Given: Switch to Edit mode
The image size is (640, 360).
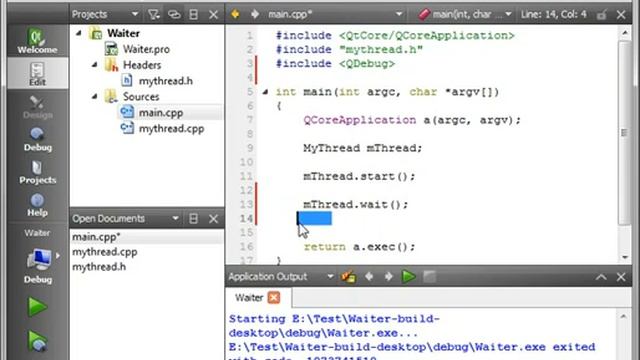Looking at the screenshot, I should 37,73.
